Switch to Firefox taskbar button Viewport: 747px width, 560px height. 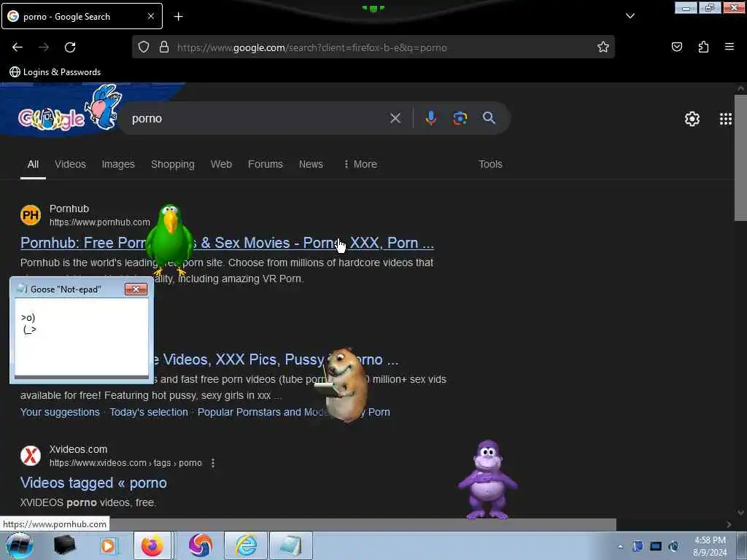152,545
